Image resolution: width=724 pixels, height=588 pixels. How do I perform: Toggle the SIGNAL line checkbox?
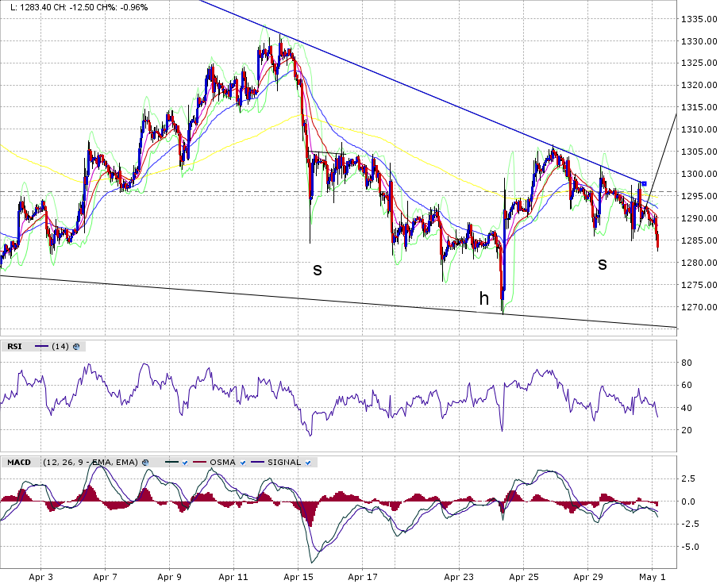(308, 463)
